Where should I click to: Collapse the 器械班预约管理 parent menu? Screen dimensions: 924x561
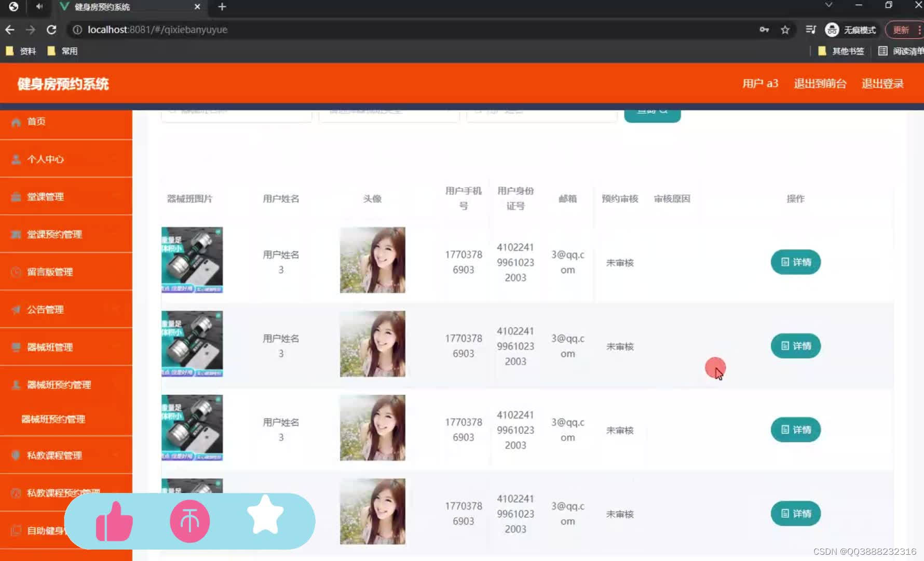[x=66, y=385]
